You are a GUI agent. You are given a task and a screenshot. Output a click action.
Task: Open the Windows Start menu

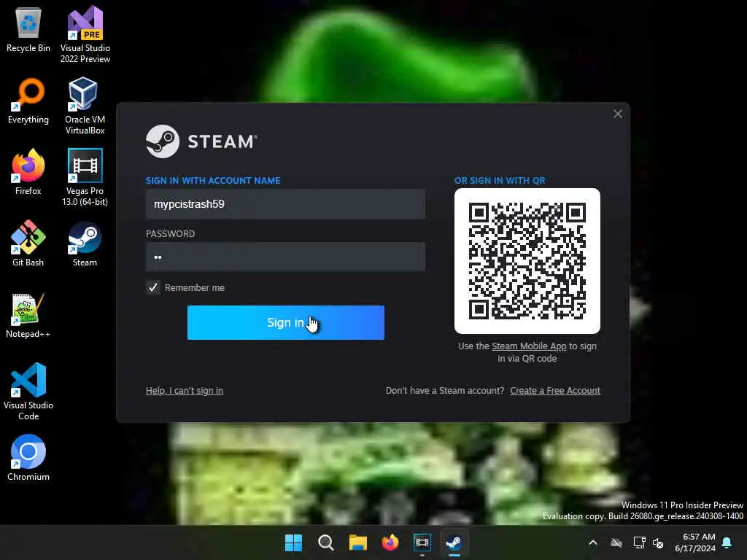coord(293,542)
